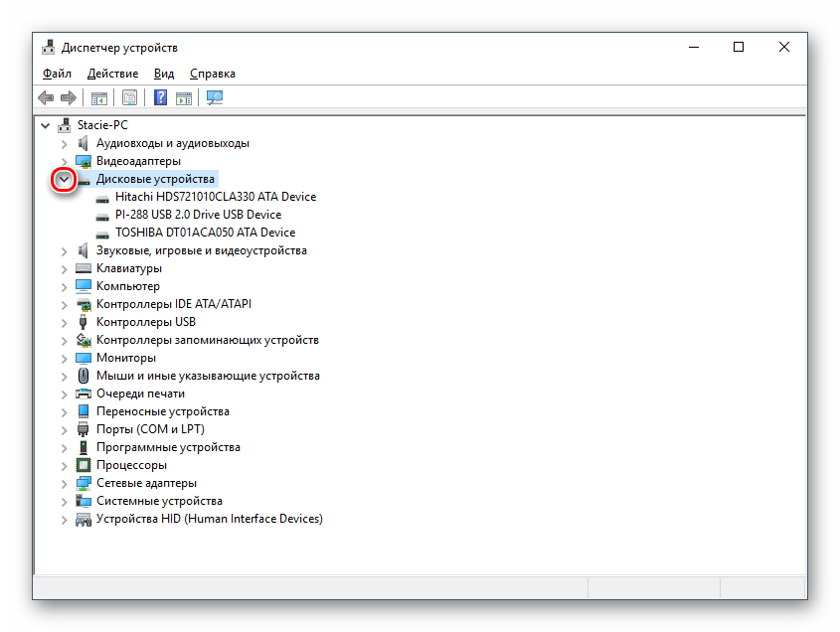Viewport: 840px width, 632px height.
Task: Expand the Сетевые адаптеры node
Action: [65, 483]
